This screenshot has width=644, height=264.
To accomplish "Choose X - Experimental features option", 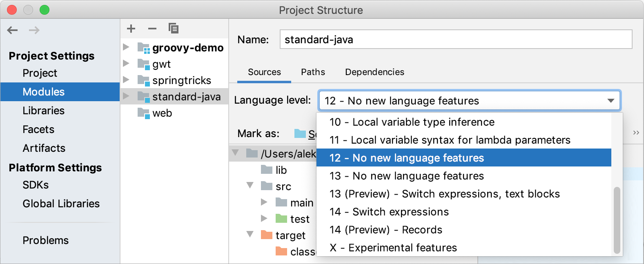I will [464, 248].
